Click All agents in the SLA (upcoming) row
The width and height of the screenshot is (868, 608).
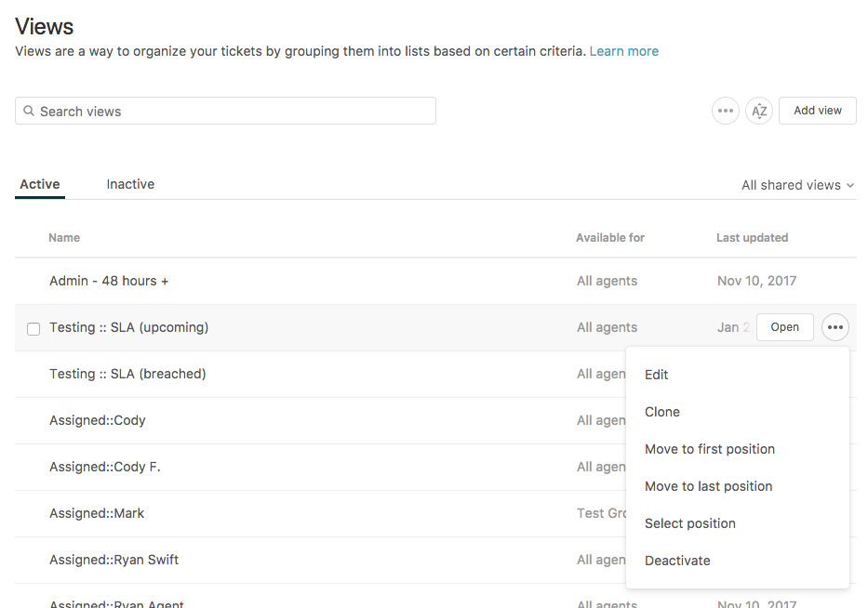tap(607, 327)
